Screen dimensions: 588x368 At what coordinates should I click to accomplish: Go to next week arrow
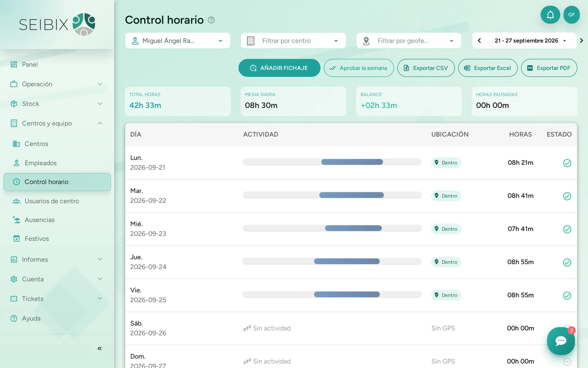581,41
